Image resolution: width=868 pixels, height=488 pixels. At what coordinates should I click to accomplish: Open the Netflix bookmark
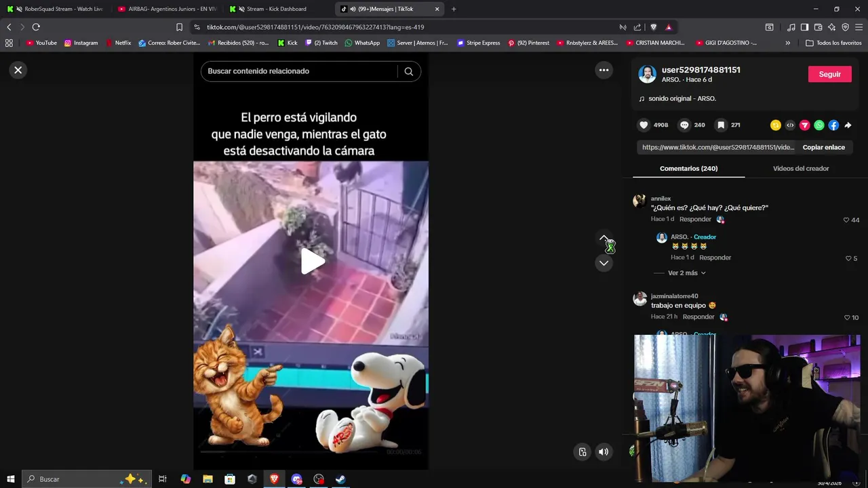coord(118,43)
